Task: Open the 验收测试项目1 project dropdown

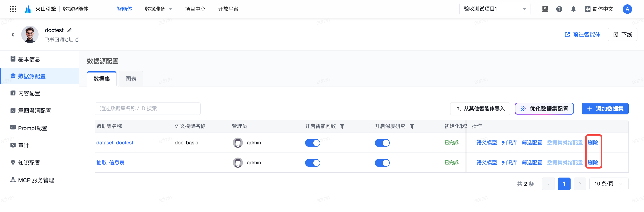Action: (494, 9)
